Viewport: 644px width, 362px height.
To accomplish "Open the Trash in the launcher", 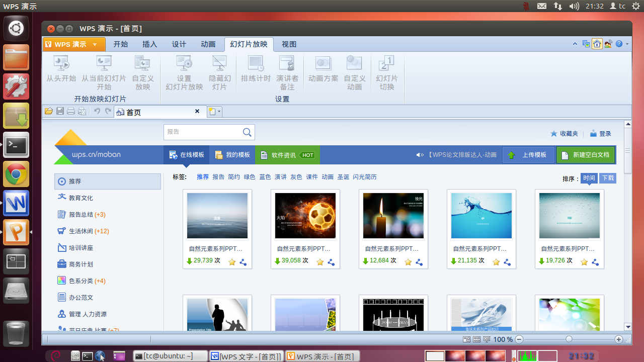I will click(x=16, y=333).
